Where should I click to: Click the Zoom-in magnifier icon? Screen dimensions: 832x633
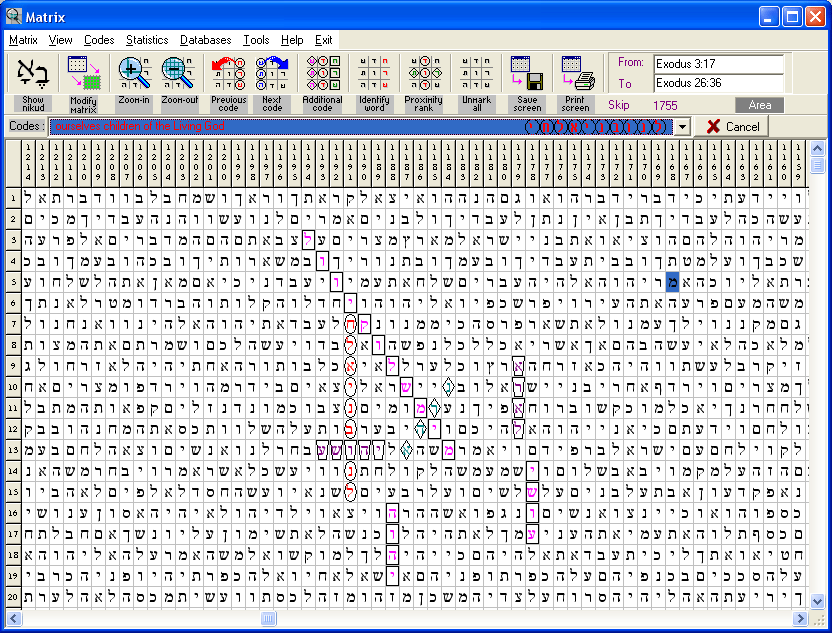133,73
